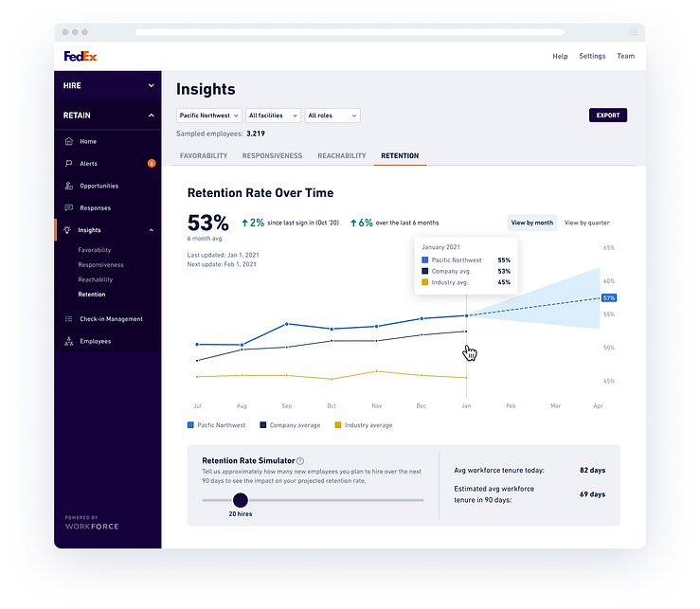The width and height of the screenshot is (700, 609).
Task: Toggle the Company average legend square
Action: coord(263,425)
